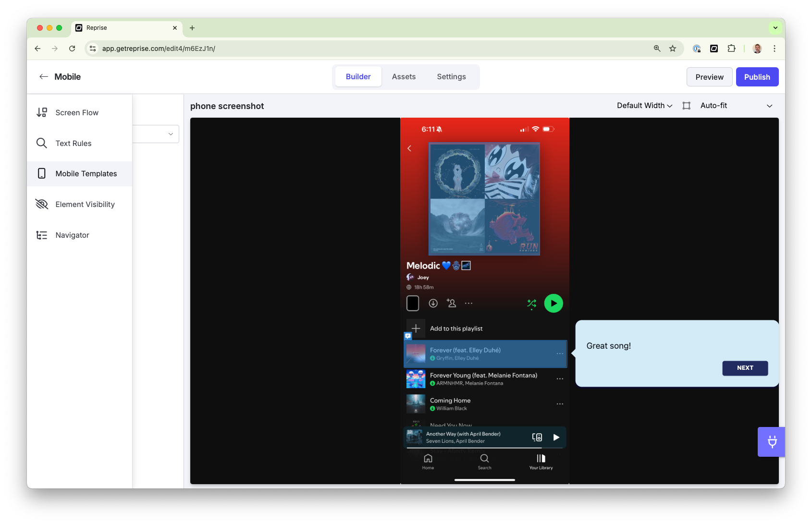
Task: Switch to the Settings tab
Action: pos(451,77)
